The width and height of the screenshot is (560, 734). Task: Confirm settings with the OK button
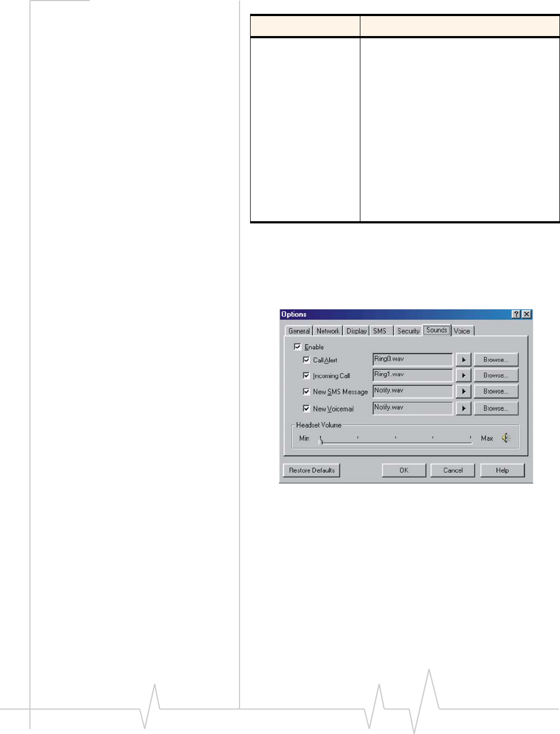point(404,470)
